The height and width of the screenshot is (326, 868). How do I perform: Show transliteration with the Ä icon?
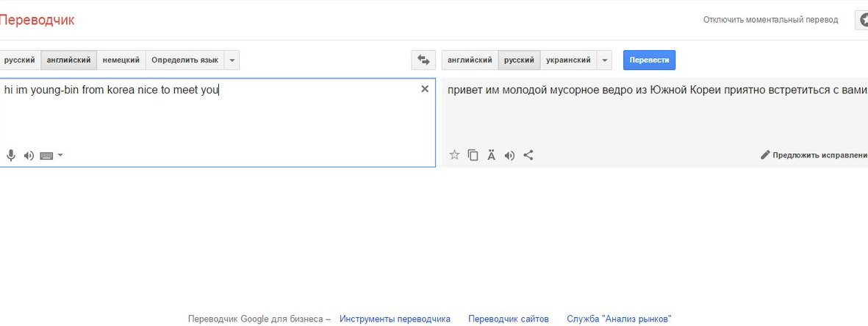[491, 155]
